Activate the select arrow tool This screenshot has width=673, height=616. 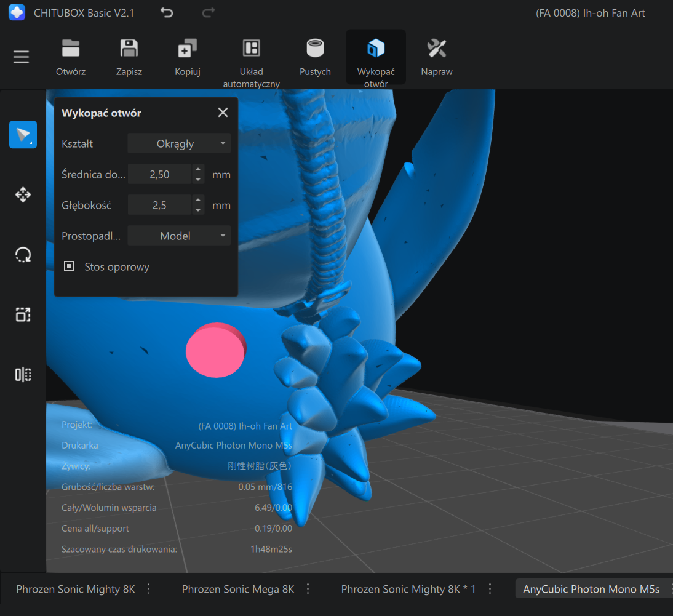[x=23, y=135]
